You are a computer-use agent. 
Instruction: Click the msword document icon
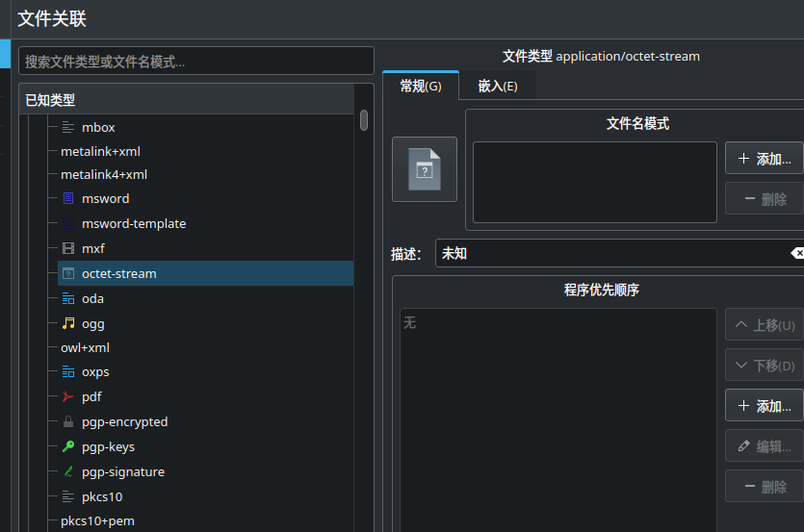click(68, 198)
